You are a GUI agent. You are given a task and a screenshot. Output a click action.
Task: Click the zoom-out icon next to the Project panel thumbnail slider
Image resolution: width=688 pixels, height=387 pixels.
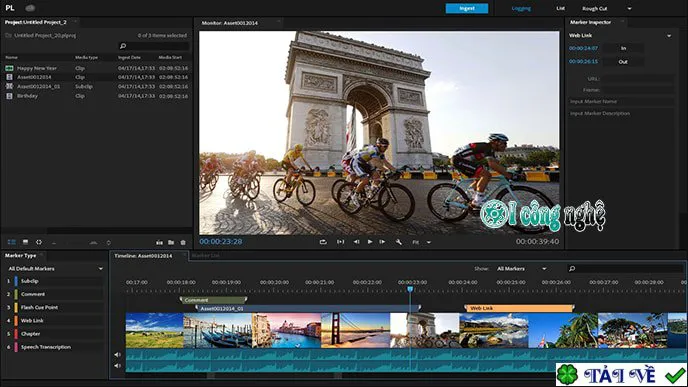54,243
